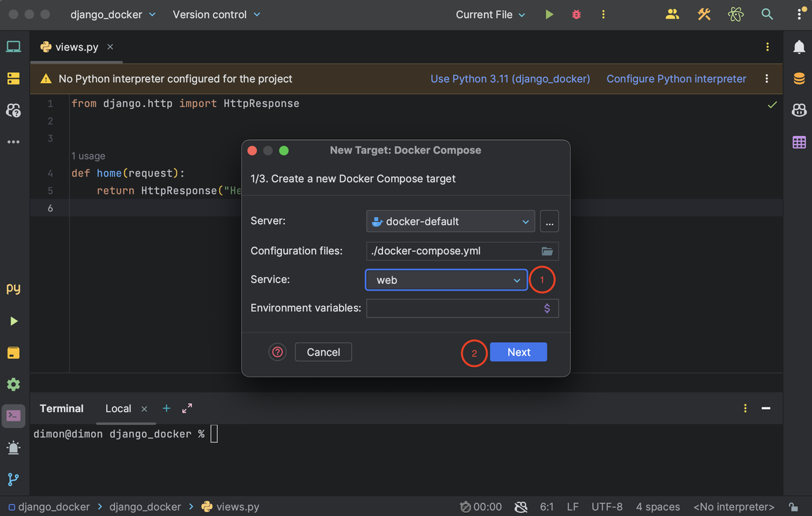
Task: Open the Notifications bell
Action: click(x=798, y=47)
